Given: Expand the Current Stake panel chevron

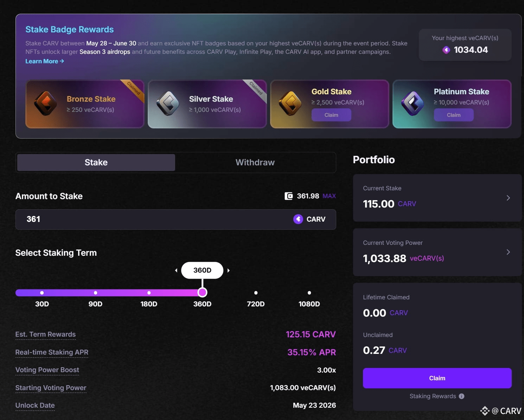Looking at the screenshot, I should click(x=509, y=198).
